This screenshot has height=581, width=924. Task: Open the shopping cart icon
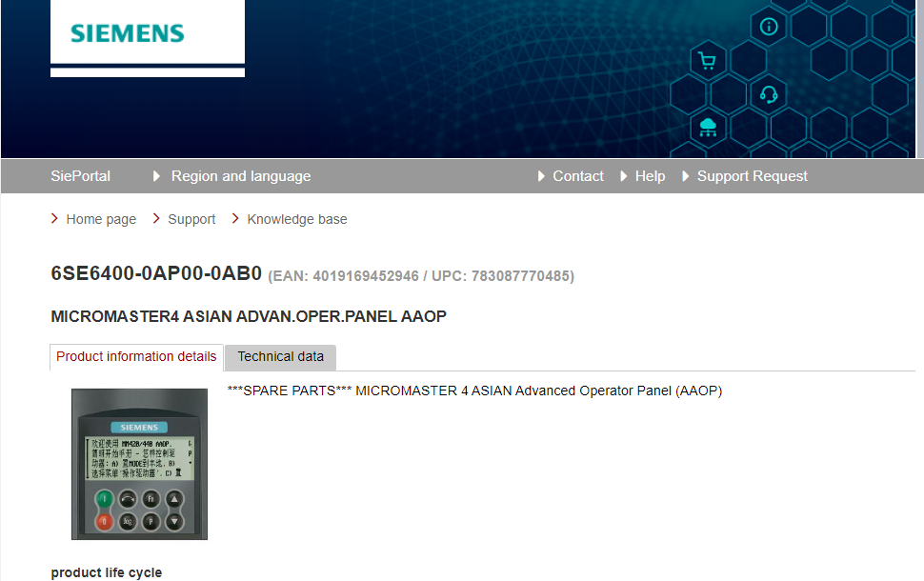click(707, 62)
